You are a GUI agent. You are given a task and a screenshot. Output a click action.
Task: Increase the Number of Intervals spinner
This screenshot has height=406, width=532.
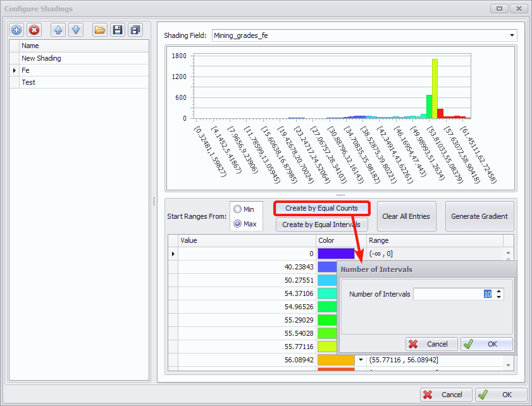pos(499,291)
